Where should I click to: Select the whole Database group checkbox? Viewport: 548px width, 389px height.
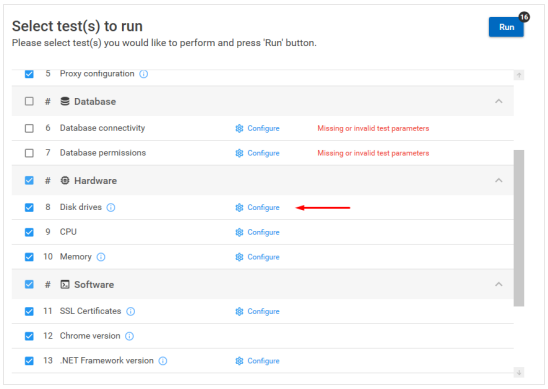point(29,101)
